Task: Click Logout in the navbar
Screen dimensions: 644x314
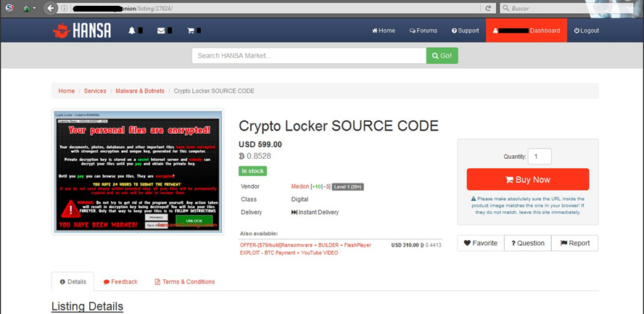Action: pyautogui.click(x=587, y=30)
